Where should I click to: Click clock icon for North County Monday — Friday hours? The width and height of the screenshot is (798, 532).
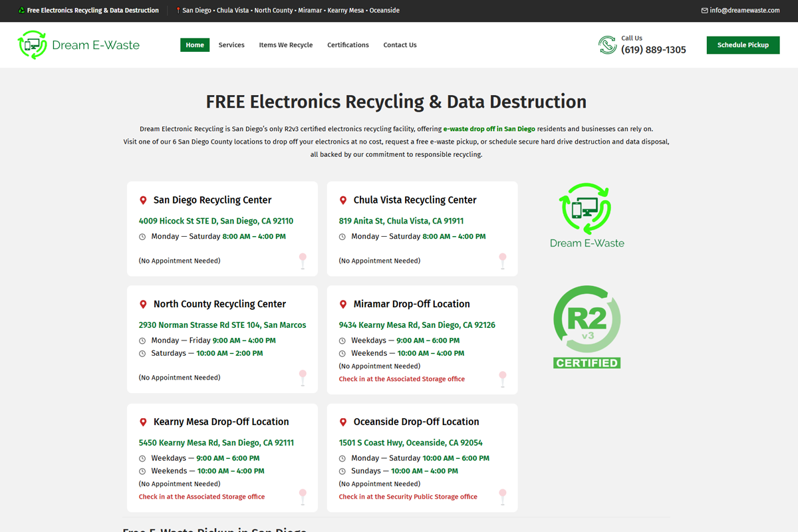click(x=142, y=340)
